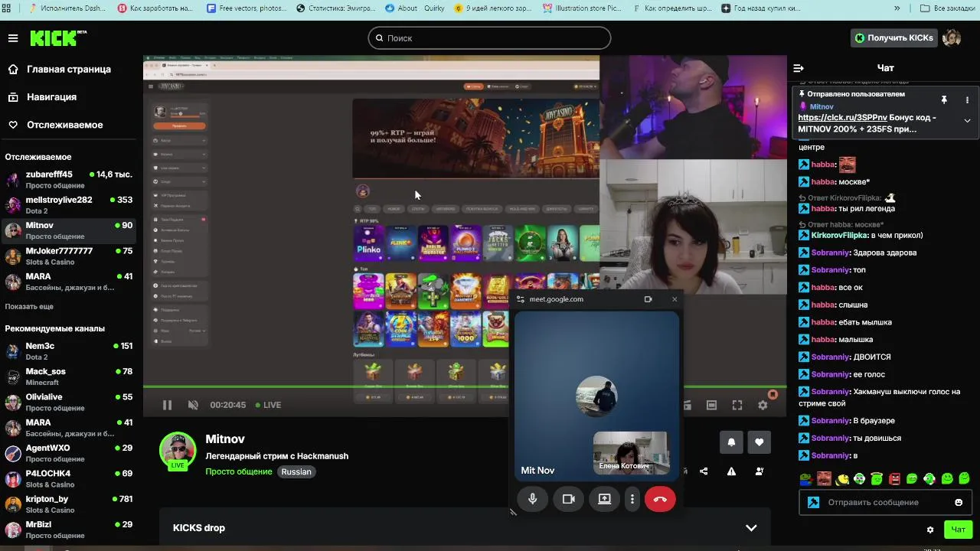This screenshot has height=551, width=980.
Task: Open AgentWXO recommended channel
Action: (x=69, y=453)
